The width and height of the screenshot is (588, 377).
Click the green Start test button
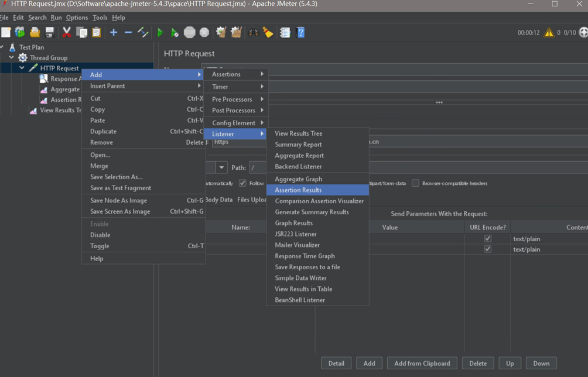pos(160,33)
